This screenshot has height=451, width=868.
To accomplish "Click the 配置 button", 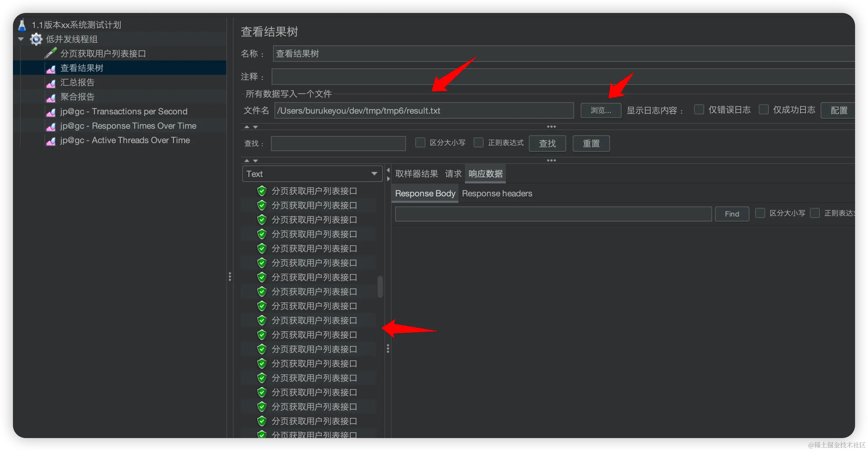I will coord(839,110).
